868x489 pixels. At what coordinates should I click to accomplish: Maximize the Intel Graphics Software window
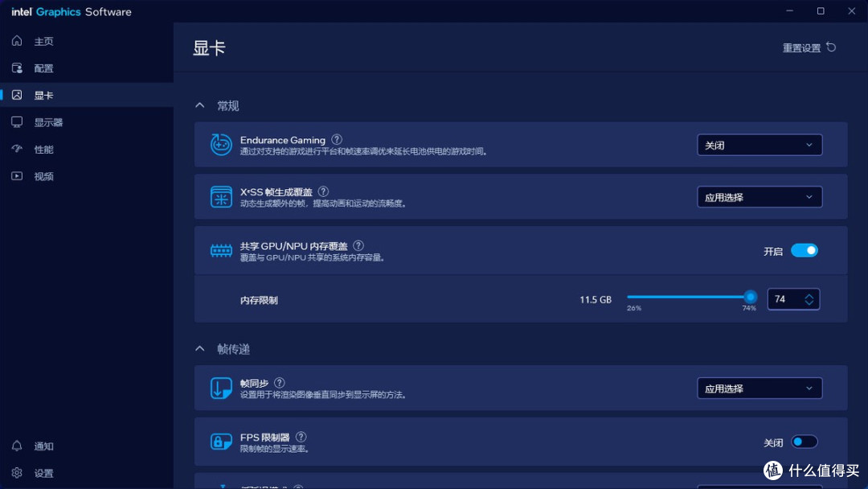pyautogui.click(x=821, y=11)
